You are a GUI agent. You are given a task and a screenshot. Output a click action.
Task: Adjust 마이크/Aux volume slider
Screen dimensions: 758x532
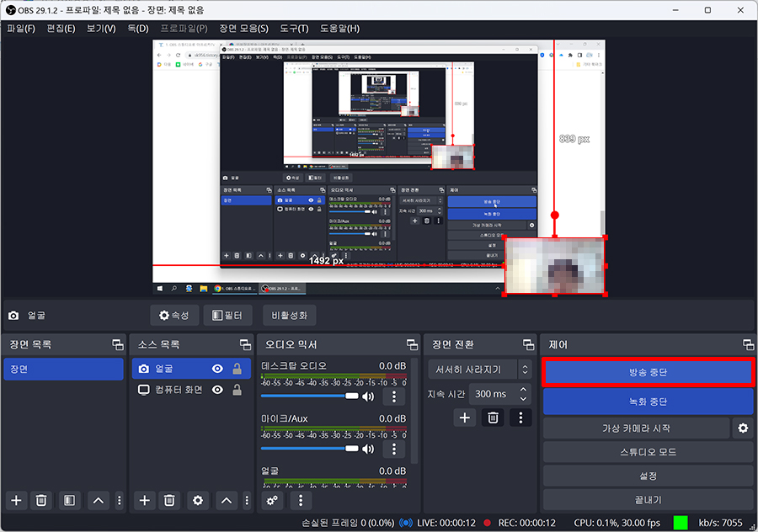tap(310, 449)
